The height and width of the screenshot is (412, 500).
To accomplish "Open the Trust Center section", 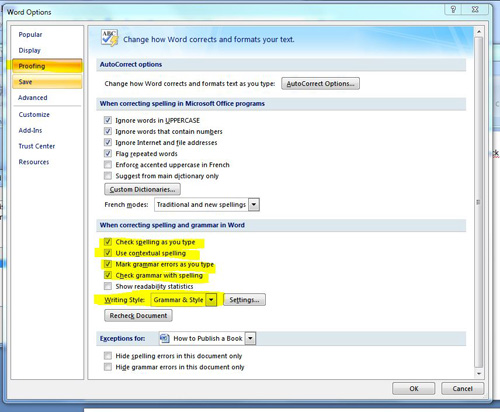I will (x=37, y=146).
